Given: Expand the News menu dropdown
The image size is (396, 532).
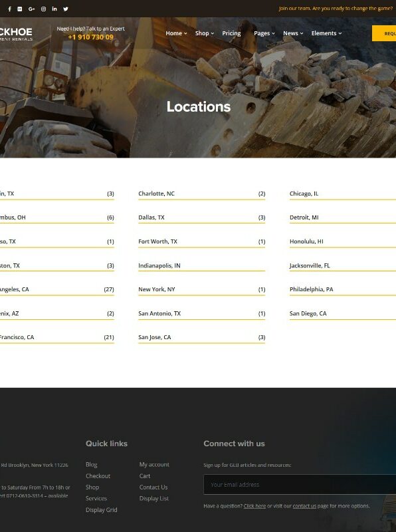Looking at the screenshot, I should (x=293, y=33).
